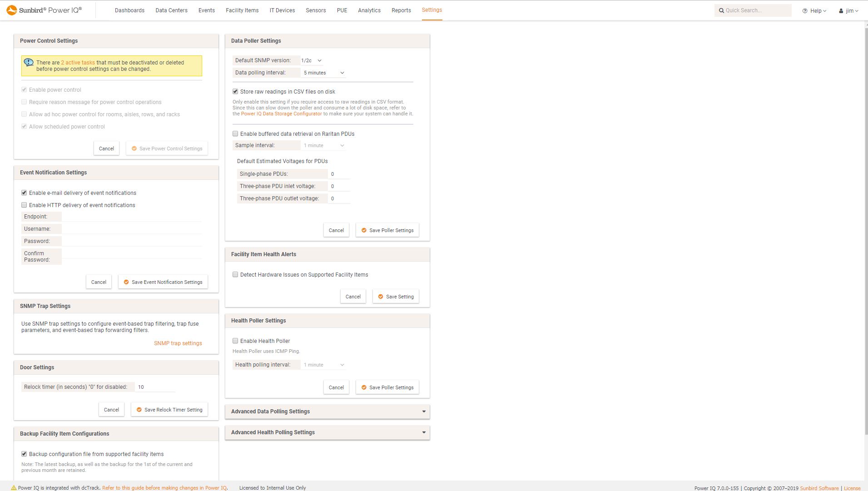The width and height of the screenshot is (868, 491).
Task: Click the Sunbird Power IQ logo
Action: click(x=43, y=10)
